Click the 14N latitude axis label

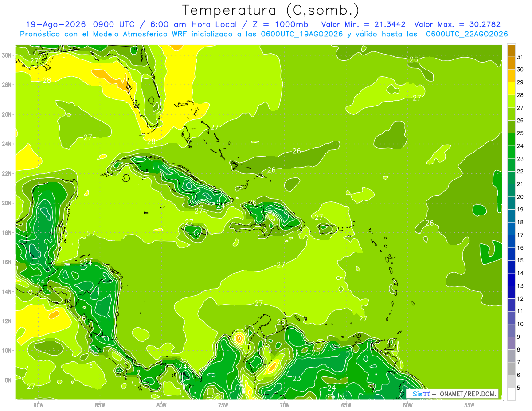click(8, 292)
